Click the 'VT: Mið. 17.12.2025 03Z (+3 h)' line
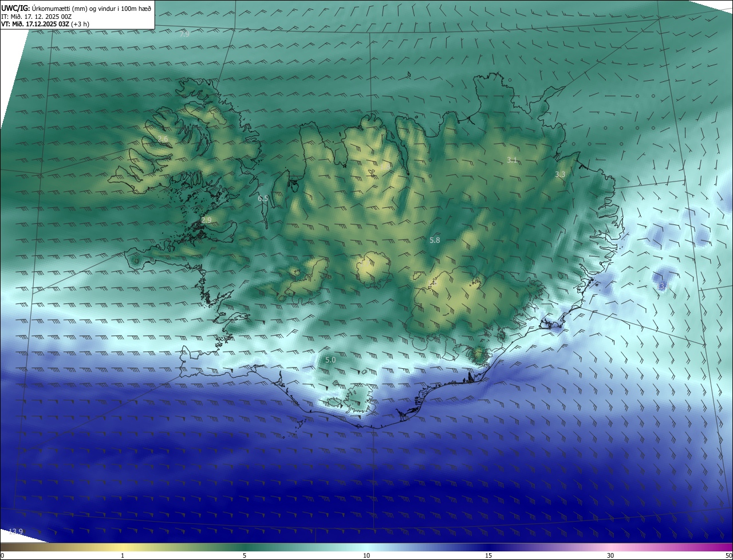This screenshot has height=560, width=733. pos(45,24)
